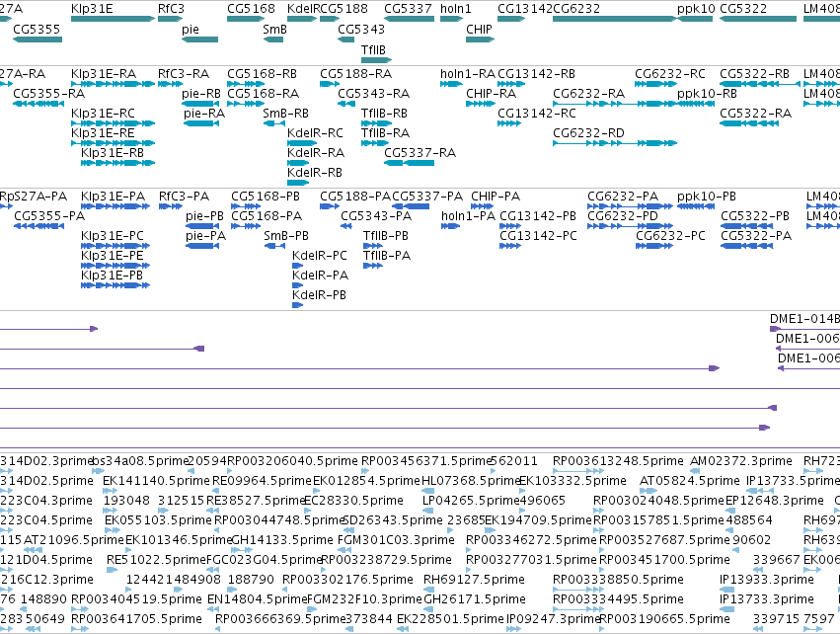Open the RfC3-RA transcript label
Viewport: 840px width, 634px height.
click(184, 73)
